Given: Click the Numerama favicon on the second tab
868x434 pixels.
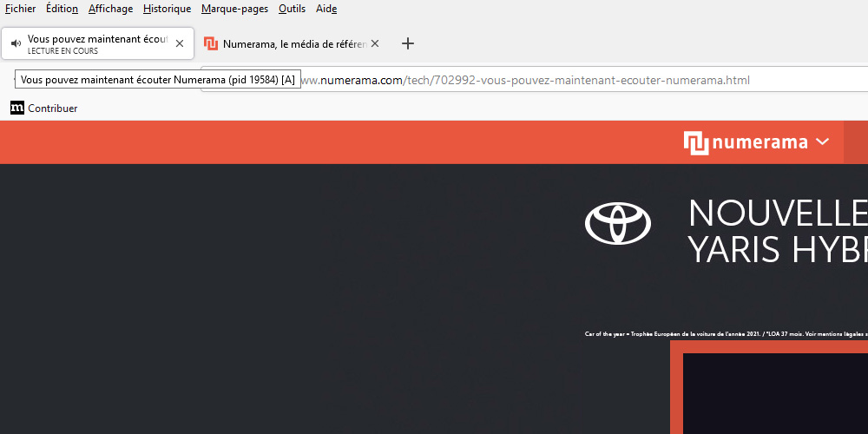Looking at the screenshot, I should pos(211,43).
